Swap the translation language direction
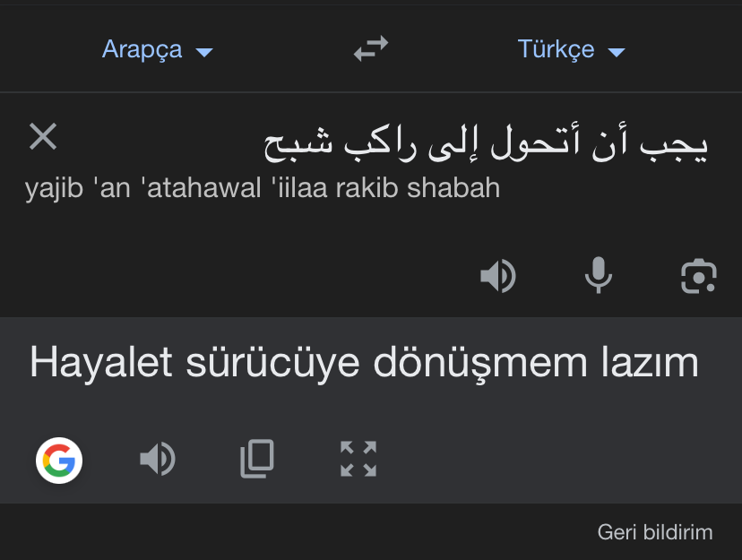Image resolution: width=742 pixels, height=560 pixels. pos(370,49)
